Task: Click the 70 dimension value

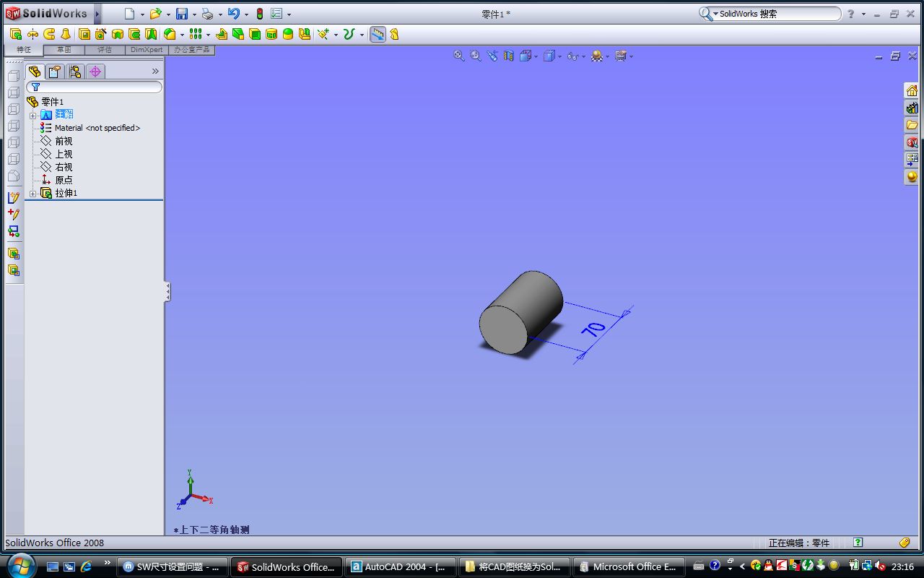Action: coord(593,329)
